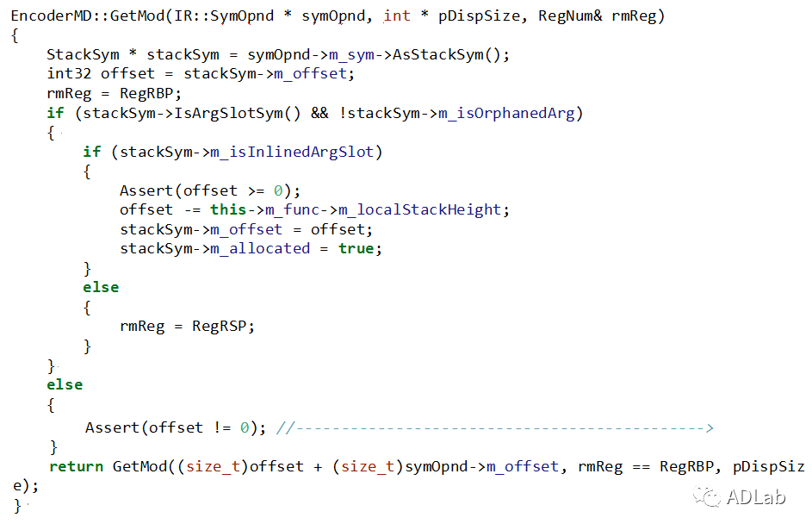812x530 pixels.
Task: Click the 'true' keyword literal
Action: coord(356,248)
